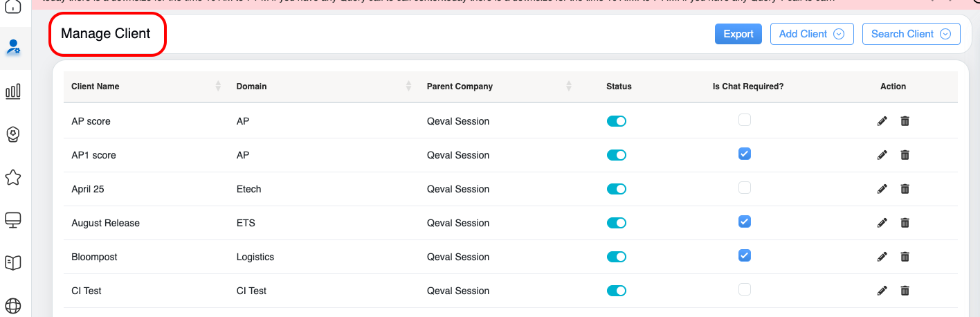This screenshot has width=980, height=317.
Task: Toggle status switch for AP1 score
Action: coord(616,155)
